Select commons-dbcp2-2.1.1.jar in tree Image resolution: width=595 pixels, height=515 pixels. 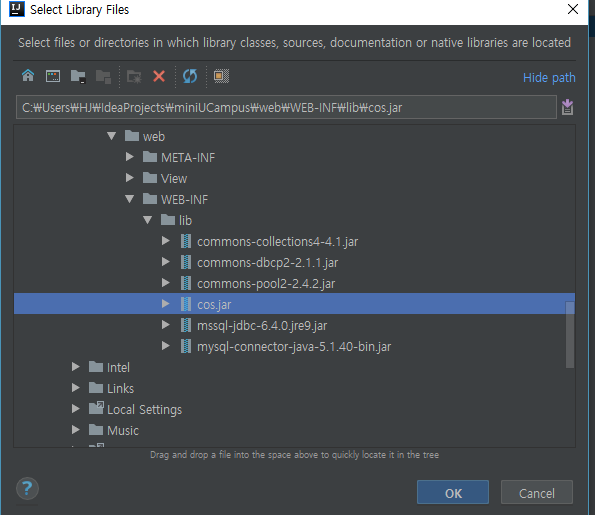[x=268, y=263]
